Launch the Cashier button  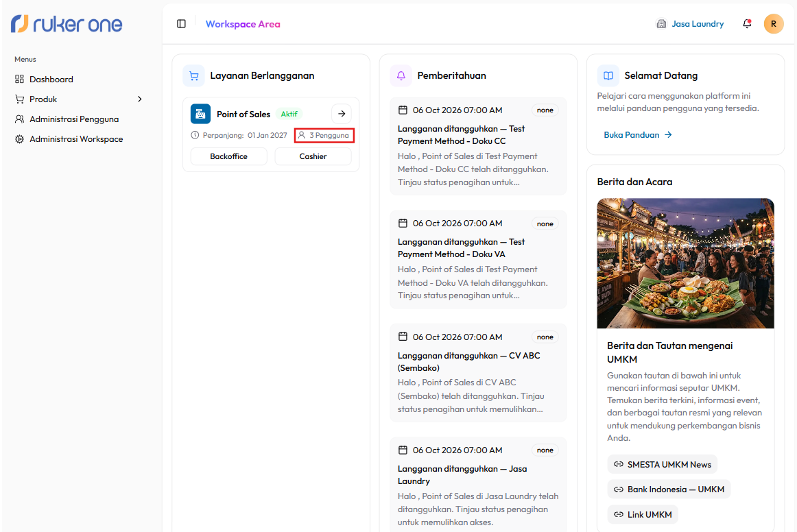click(x=313, y=156)
